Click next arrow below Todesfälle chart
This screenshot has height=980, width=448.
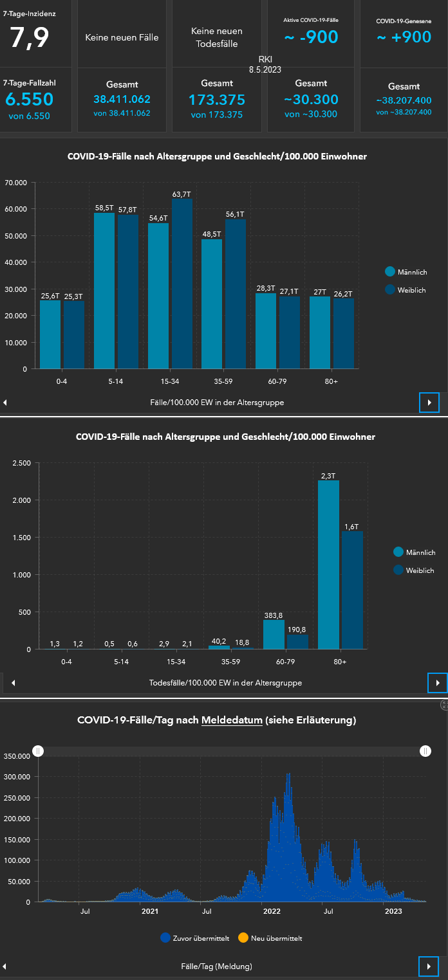pyautogui.click(x=438, y=682)
